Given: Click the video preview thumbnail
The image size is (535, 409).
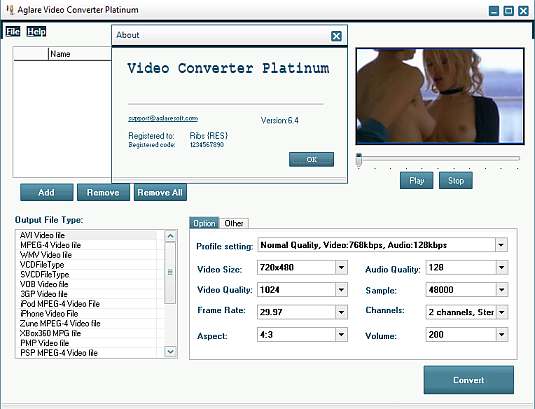Looking at the screenshot, I should pyautogui.click(x=440, y=96).
